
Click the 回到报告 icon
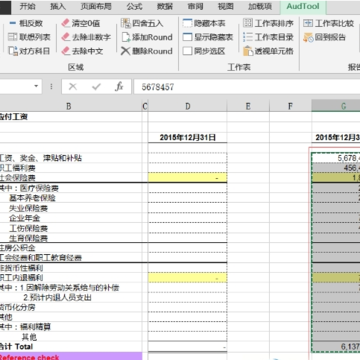point(308,37)
